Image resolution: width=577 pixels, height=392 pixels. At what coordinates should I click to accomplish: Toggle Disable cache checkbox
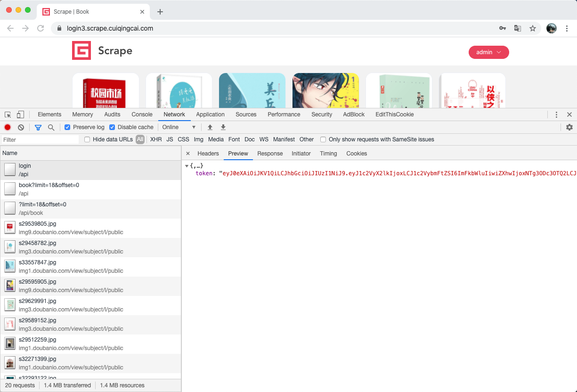(x=112, y=127)
